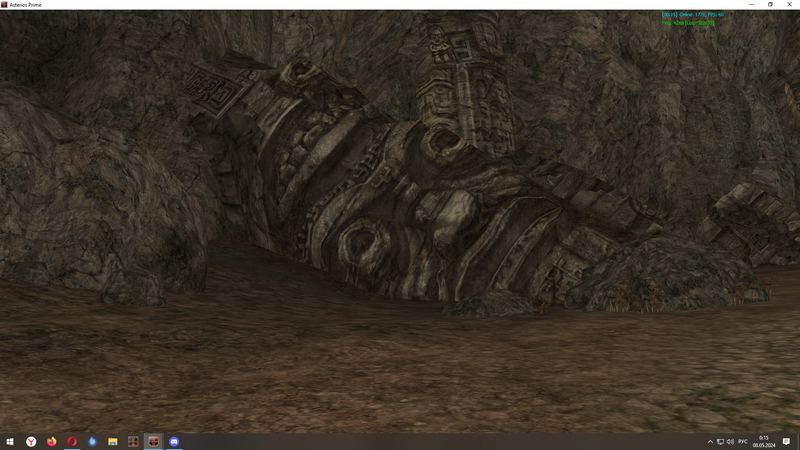Open File Explorer from the taskbar
The width and height of the screenshot is (800, 450).
113,441
